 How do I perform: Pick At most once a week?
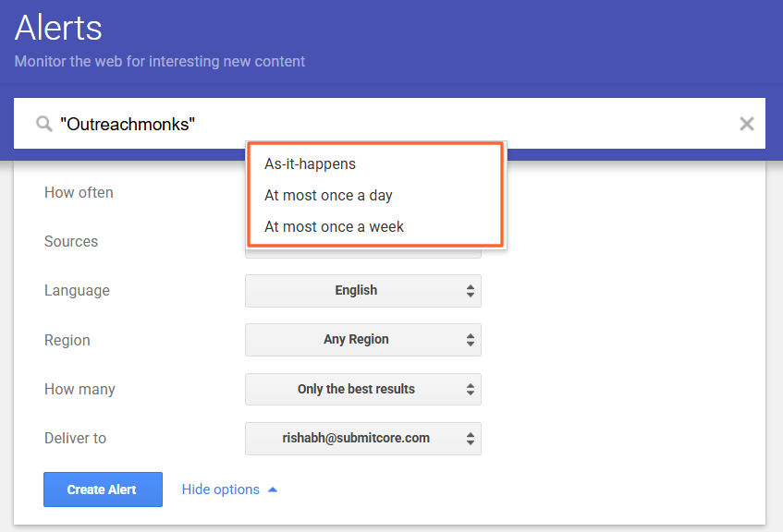coord(334,226)
